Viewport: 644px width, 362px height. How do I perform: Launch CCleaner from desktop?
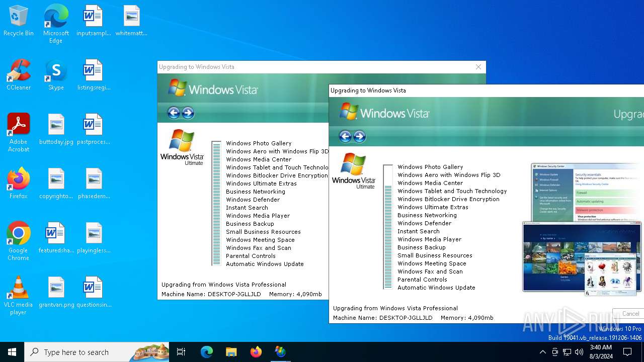pyautogui.click(x=19, y=75)
